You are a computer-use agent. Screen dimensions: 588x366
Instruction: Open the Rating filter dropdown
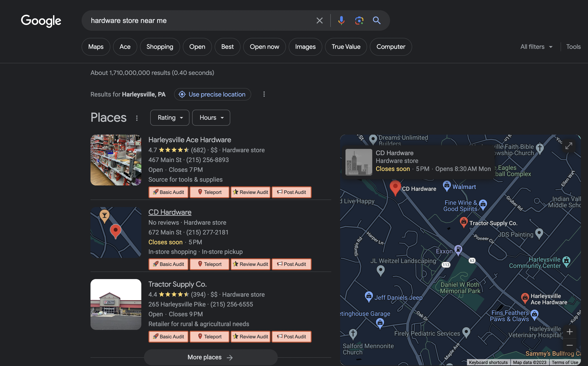click(x=170, y=118)
